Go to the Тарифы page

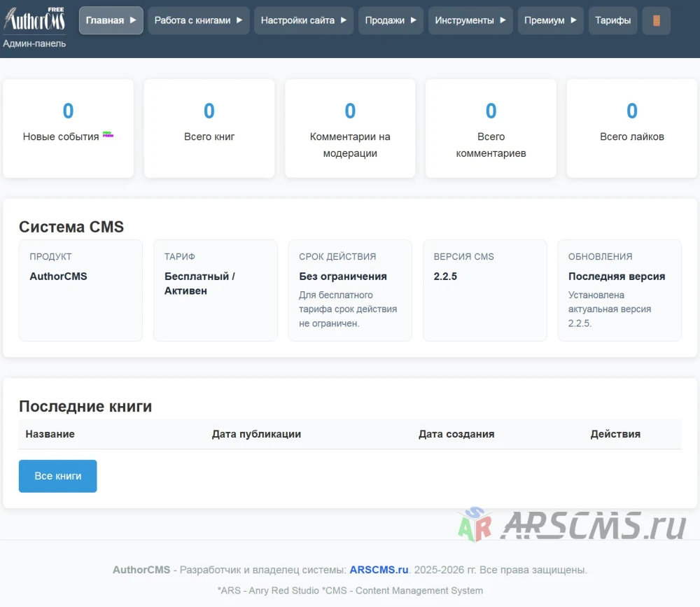pyautogui.click(x=613, y=20)
